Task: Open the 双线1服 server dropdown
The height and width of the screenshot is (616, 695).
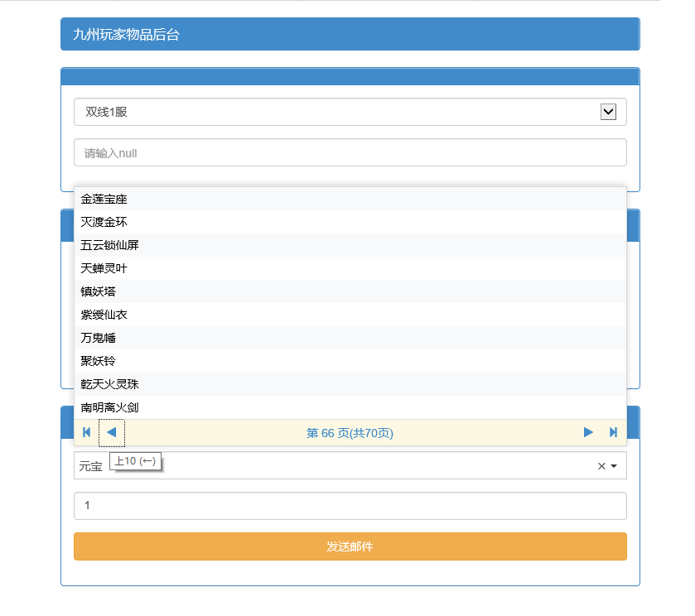Action: (350, 112)
